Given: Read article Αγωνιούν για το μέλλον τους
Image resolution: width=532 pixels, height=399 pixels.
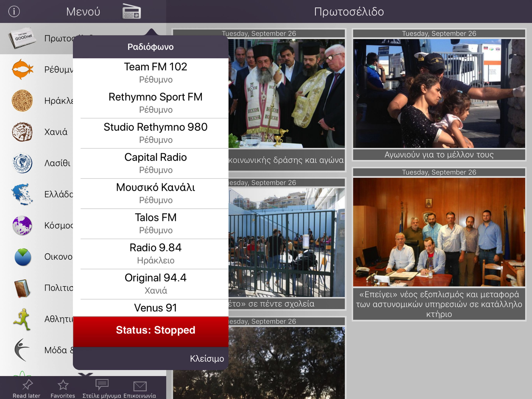Looking at the screenshot, I should pyautogui.click(x=439, y=154).
